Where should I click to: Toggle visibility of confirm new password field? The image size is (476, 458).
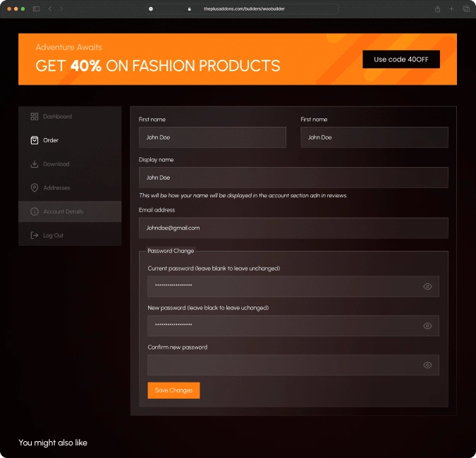427,365
